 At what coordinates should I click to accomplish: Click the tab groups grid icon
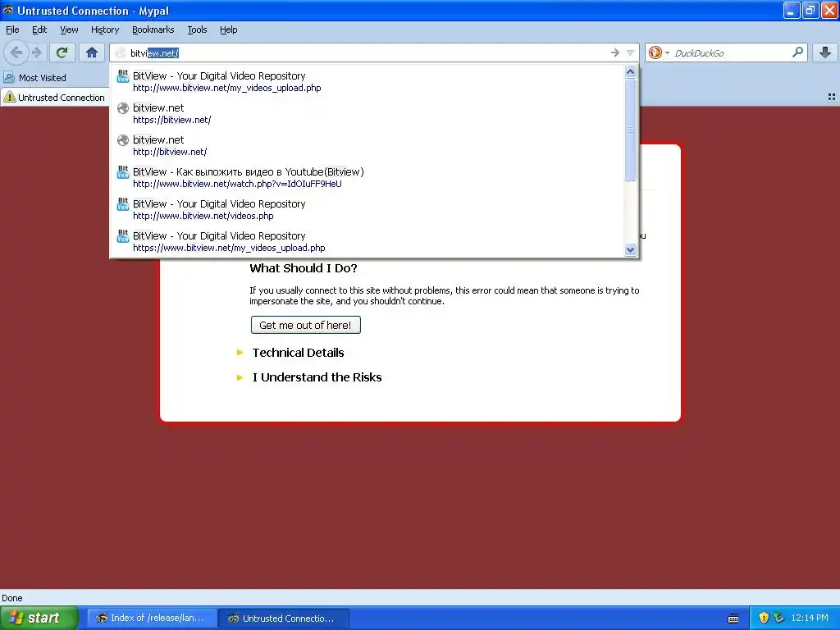(832, 97)
